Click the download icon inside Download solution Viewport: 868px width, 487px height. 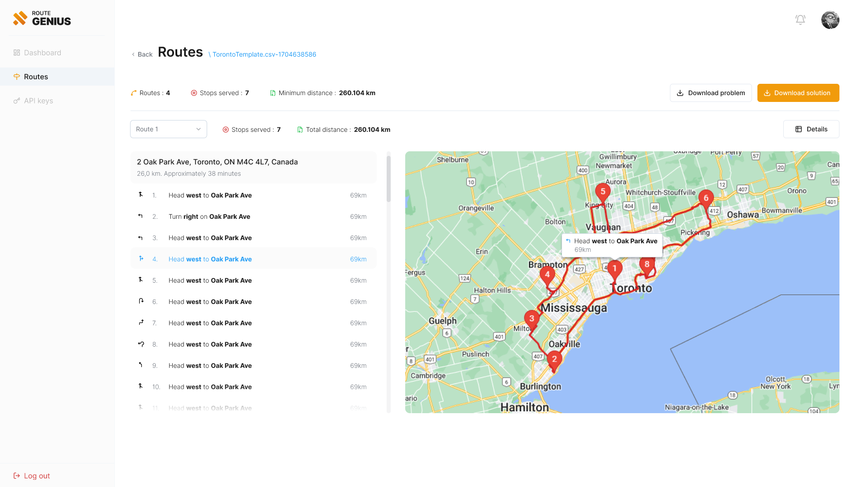click(x=767, y=92)
